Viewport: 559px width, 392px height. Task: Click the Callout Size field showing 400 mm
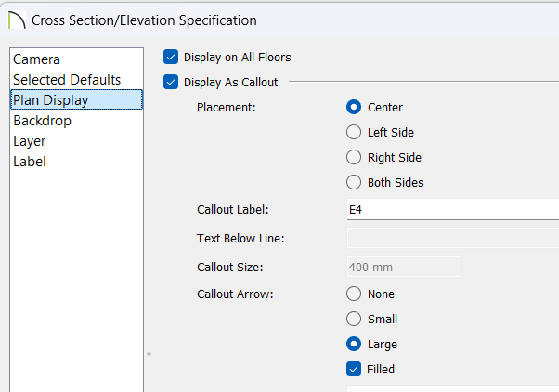[404, 267]
